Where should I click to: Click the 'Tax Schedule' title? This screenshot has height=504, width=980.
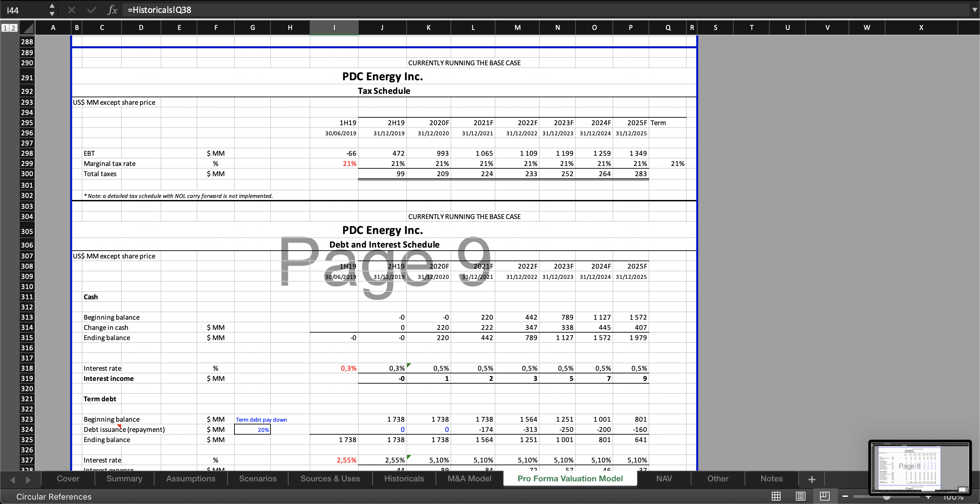point(384,91)
